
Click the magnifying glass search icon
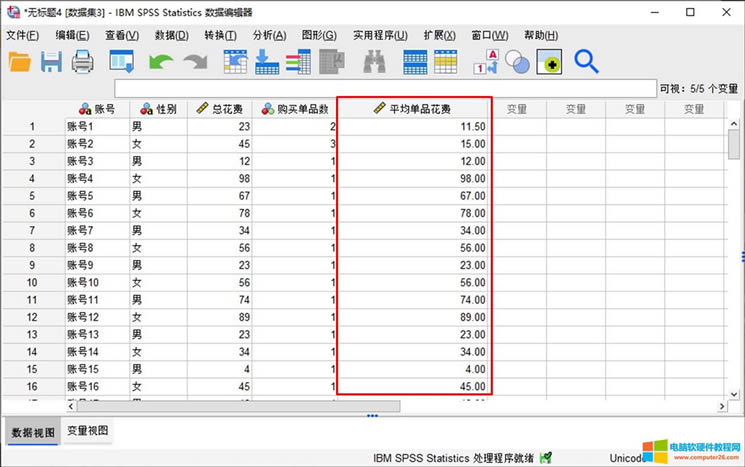click(x=586, y=62)
